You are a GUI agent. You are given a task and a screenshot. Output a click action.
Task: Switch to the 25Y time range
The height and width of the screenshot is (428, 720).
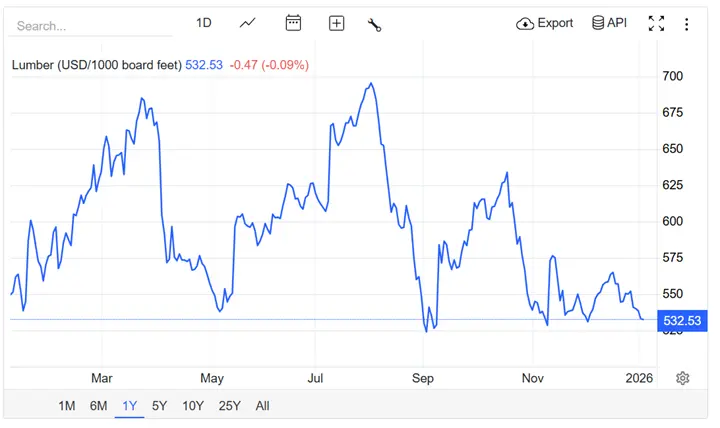229,406
